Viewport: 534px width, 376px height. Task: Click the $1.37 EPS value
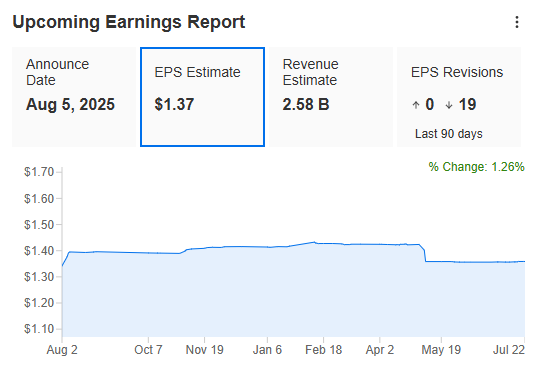click(174, 104)
